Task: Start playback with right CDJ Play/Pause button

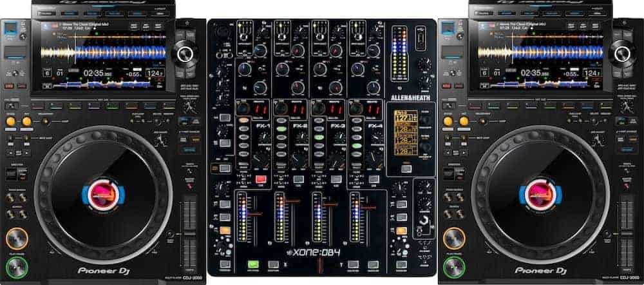Action: [x=454, y=268]
